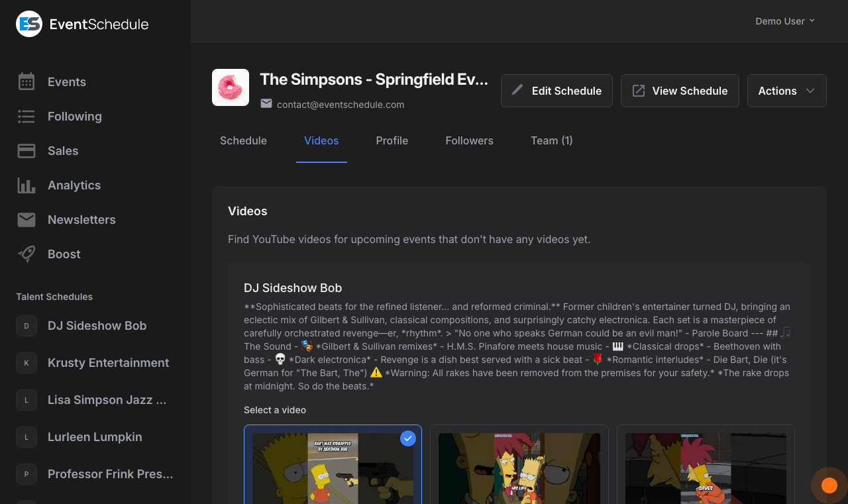Switch to the Profile tab

tap(392, 140)
